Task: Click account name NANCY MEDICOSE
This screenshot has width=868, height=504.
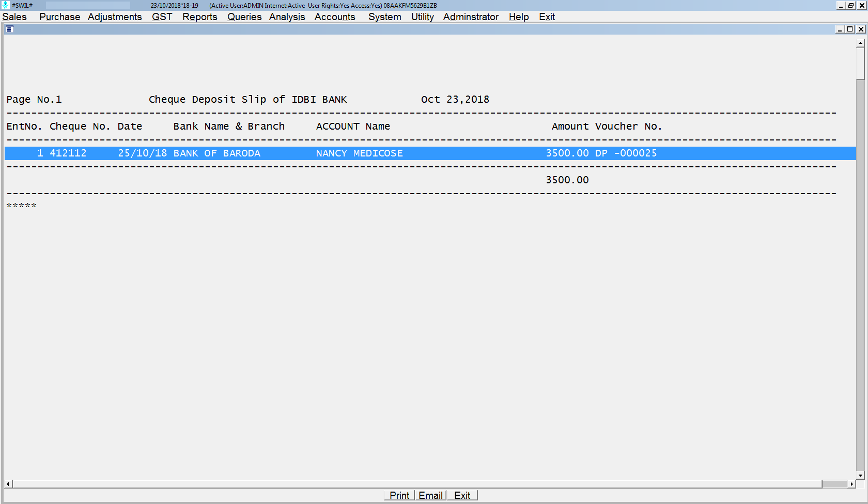Action: tap(360, 153)
